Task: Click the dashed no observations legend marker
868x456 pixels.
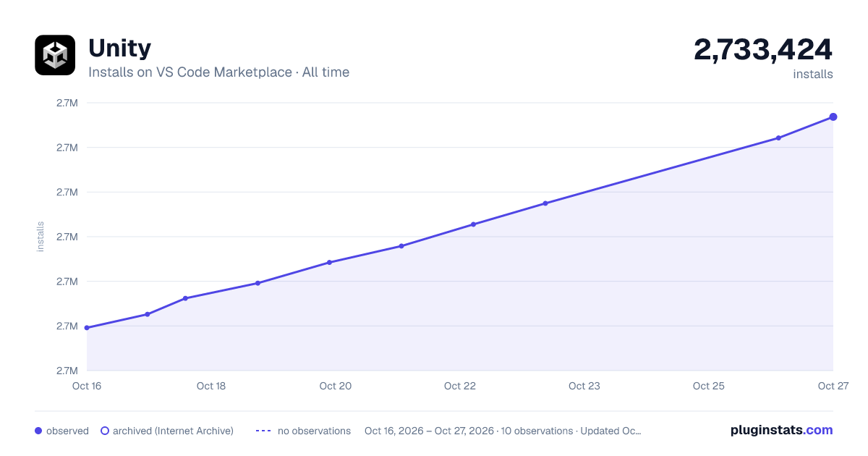Action: click(263, 431)
